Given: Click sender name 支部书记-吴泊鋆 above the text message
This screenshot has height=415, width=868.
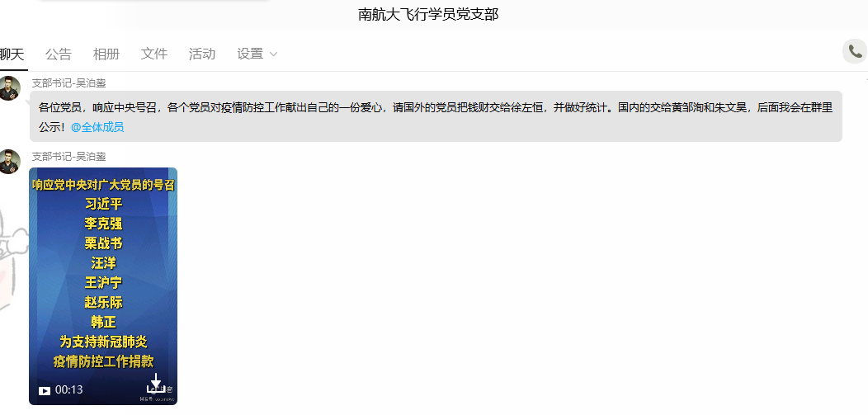Looking at the screenshot, I should pyautogui.click(x=68, y=83).
